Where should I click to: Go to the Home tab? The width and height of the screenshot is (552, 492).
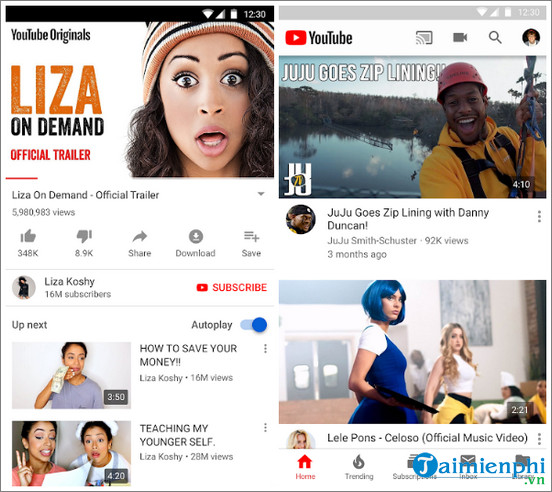[x=305, y=467]
